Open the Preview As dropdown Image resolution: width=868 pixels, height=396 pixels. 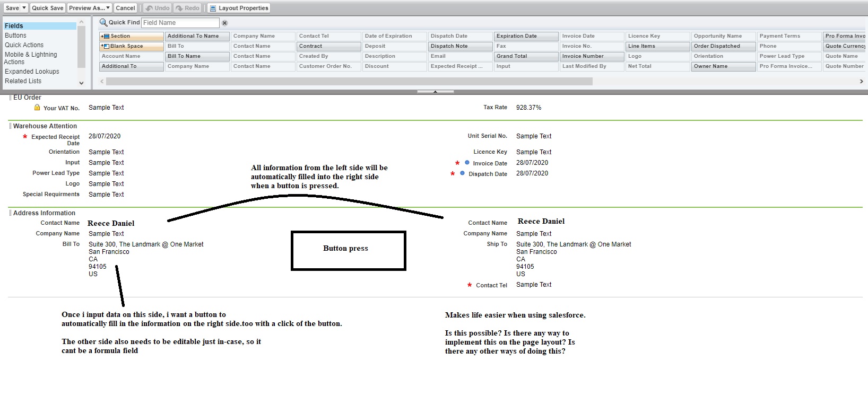pyautogui.click(x=89, y=8)
